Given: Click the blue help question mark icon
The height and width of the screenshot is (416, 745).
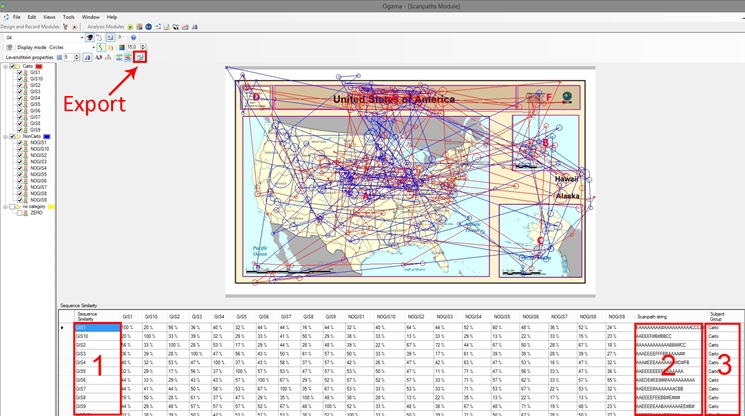Looking at the screenshot, I should point(134,38).
